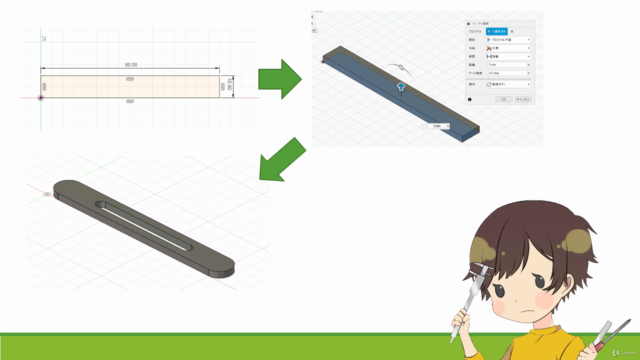The height and width of the screenshot is (360, 640).
Task: Expand the Taper angle field's arrow
Action: [529, 73]
